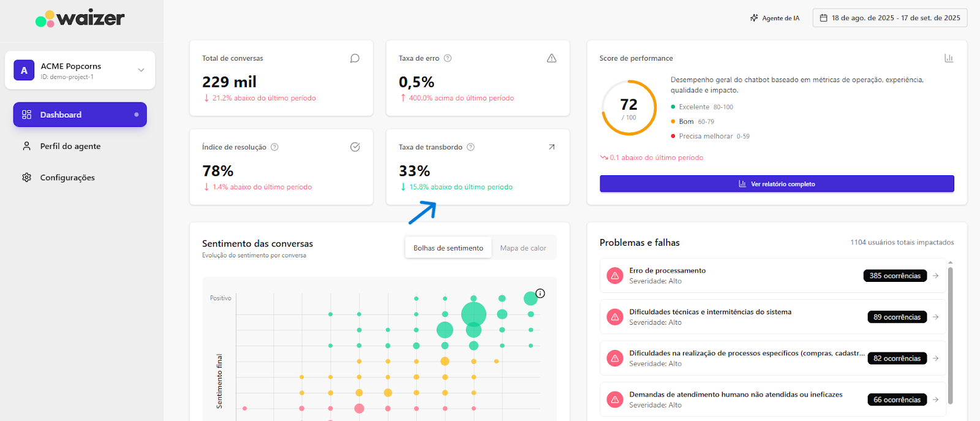Expand the Erro de processamento issue arrow
Viewport: 980px width, 421px height.
(x=935, y=276)
